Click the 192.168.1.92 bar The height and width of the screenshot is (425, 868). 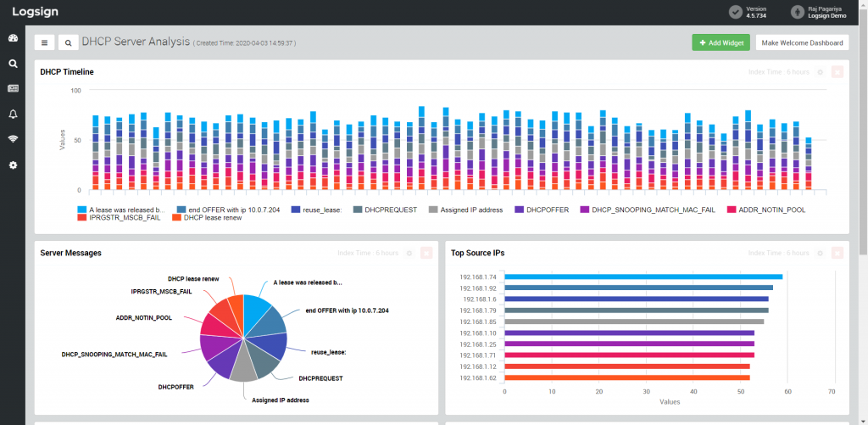[639, 288]
